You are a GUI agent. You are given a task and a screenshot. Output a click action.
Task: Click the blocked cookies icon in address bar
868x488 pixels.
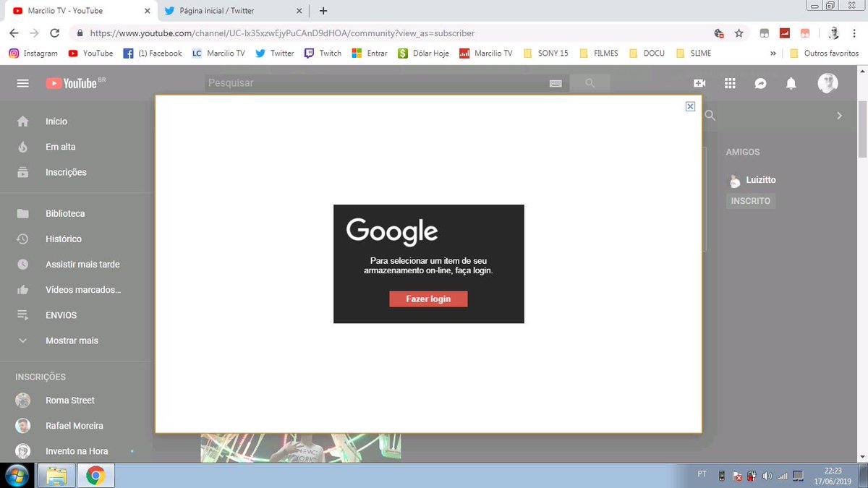coord(719,33)
